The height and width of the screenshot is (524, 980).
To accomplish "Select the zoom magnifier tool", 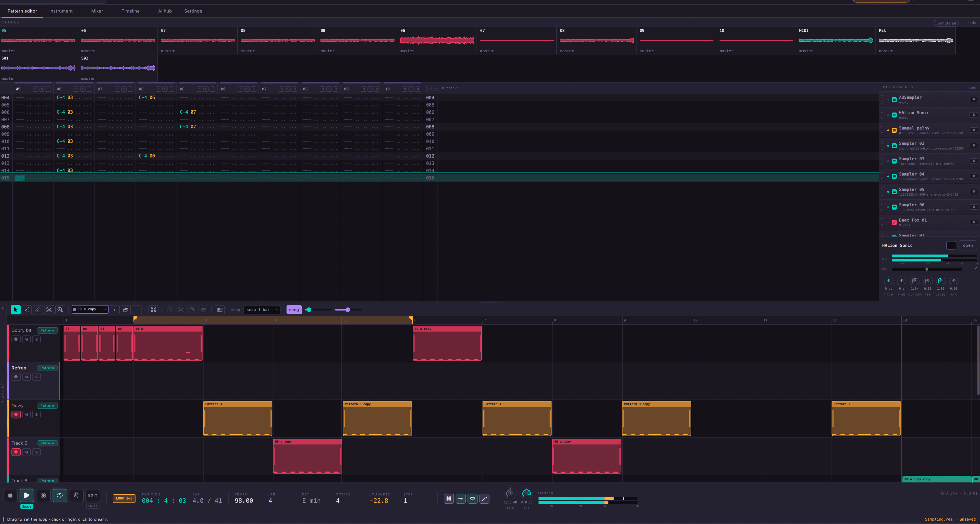I will point(60,310).
